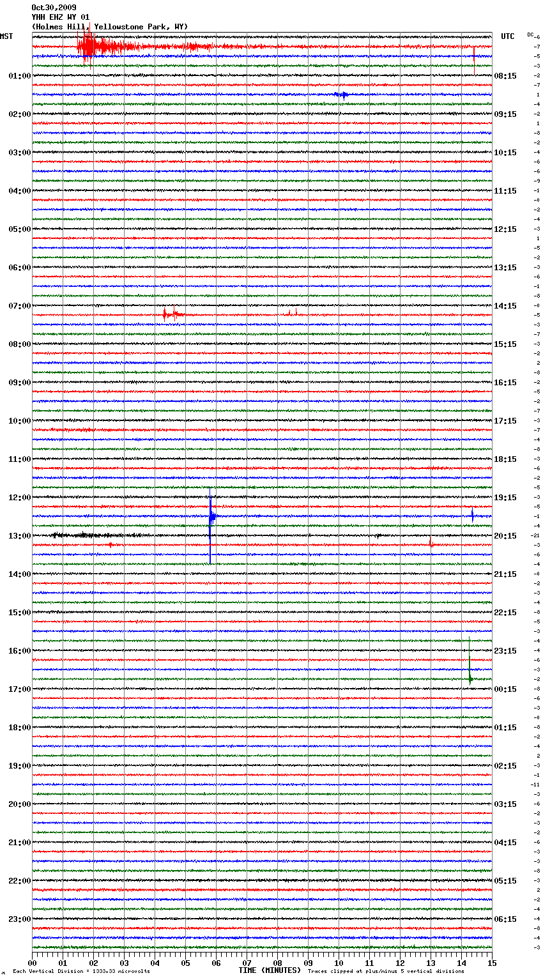Screen dimensions: 543x980
Task: Click the tall blue spike near 12:30 row
Action: (x=211, y=525)
